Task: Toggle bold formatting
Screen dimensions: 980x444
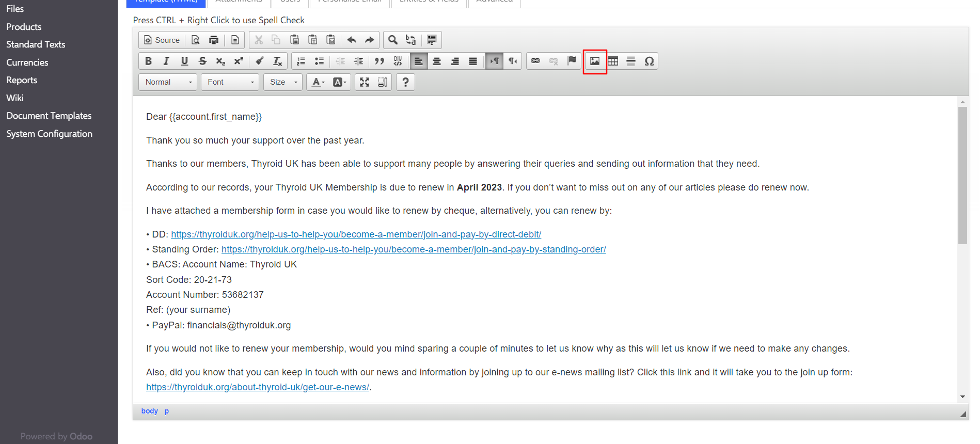Action: coord(148,61)
